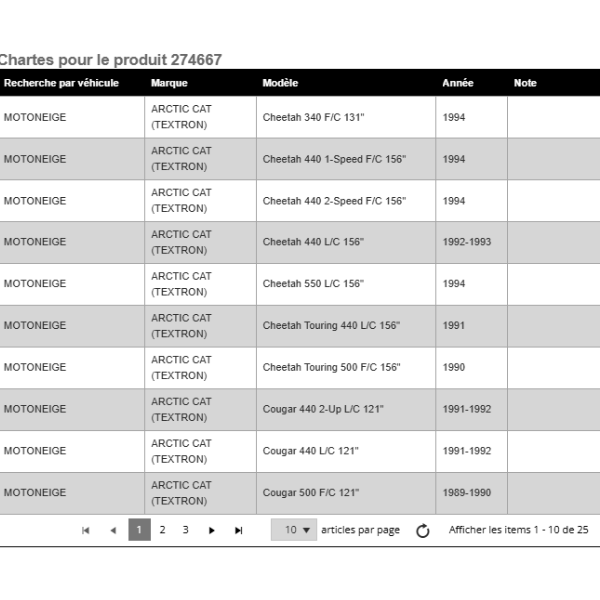Select page 1 in pager
600x600 pixels.
coord(139,530)
